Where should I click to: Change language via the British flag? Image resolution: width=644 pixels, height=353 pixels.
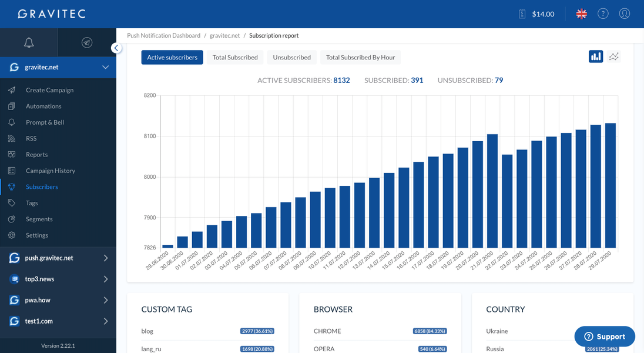pos(581,14)
